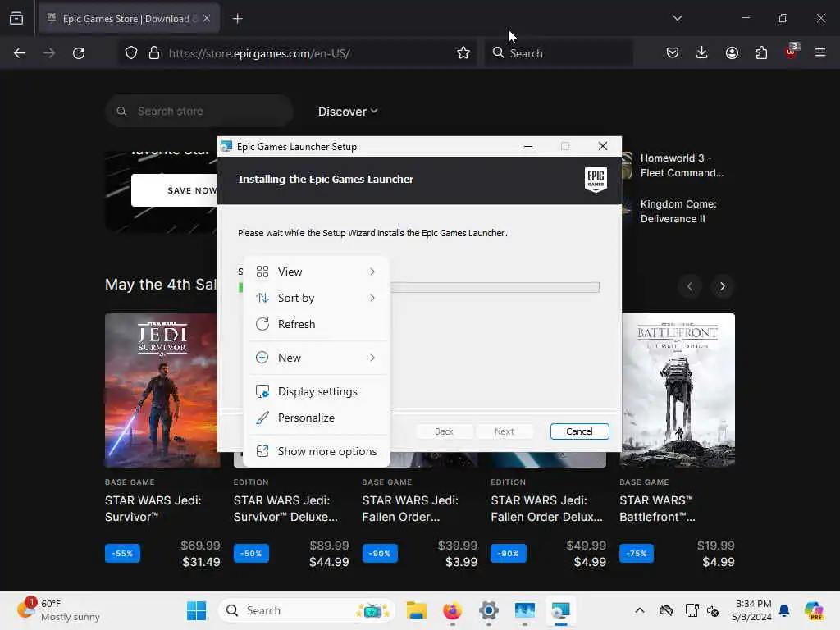Viewport: 840px width, 630px height.
Task: Show hidden system tray icons
Action: pos(640,610)
